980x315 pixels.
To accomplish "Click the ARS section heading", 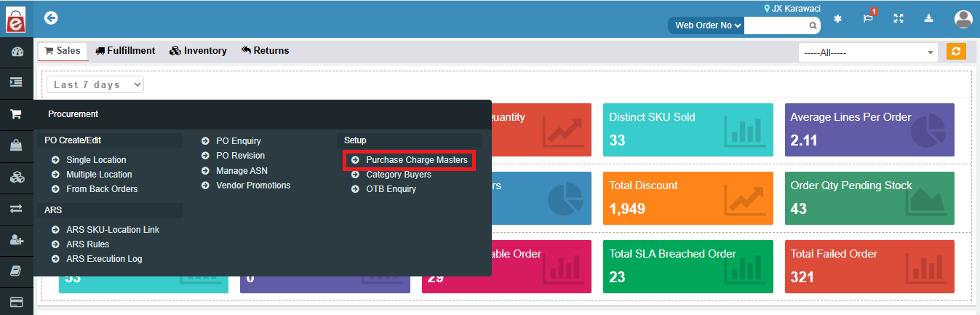I will pos(110,210).
